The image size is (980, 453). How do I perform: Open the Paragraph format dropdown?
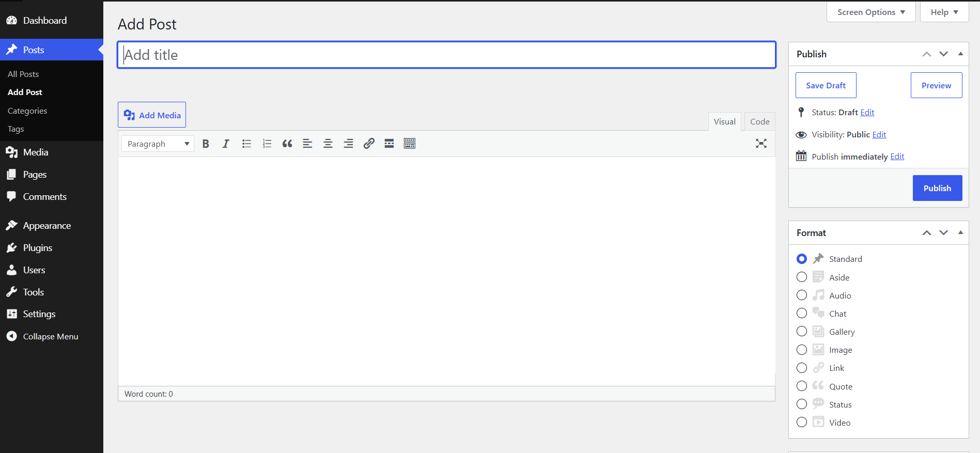click(158, 144)
